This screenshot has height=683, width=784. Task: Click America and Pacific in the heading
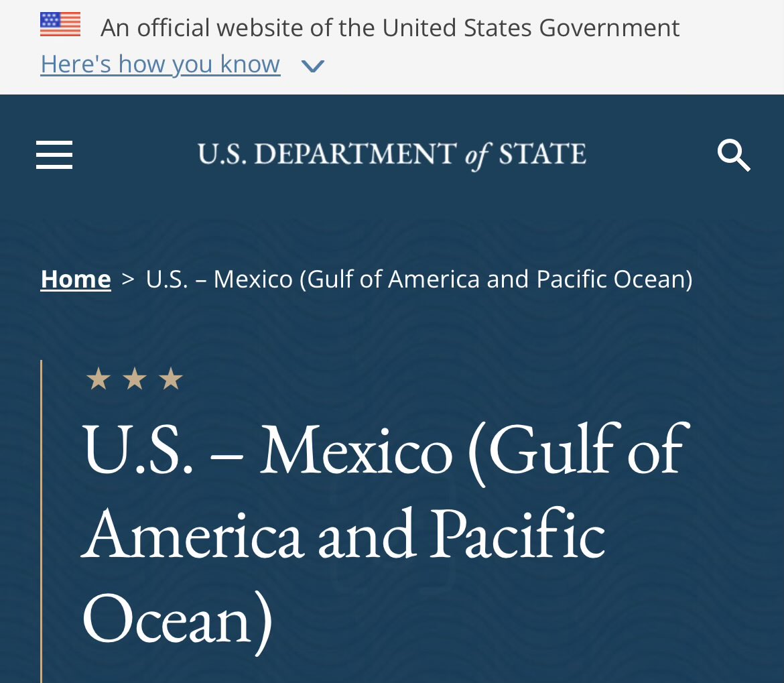[x=343, y=535]
